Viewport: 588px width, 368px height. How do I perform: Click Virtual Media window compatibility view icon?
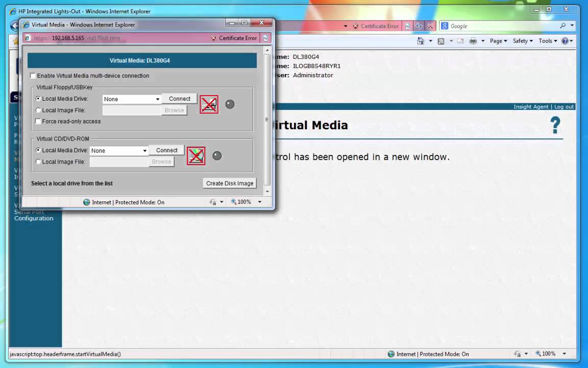pyautogui.click(x=266, y=38)
